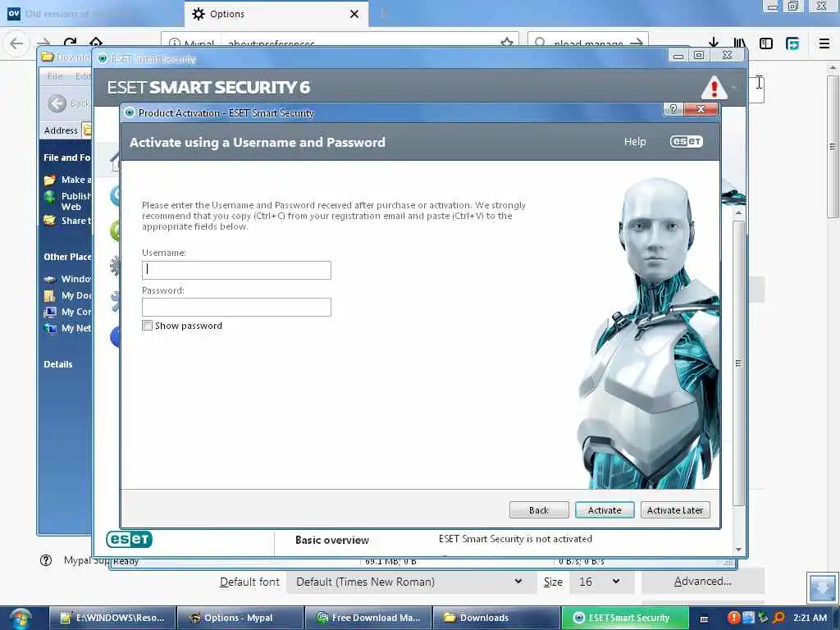
Task: Click the ESET Smart Security taskbar item
Action: pos(624,618)
